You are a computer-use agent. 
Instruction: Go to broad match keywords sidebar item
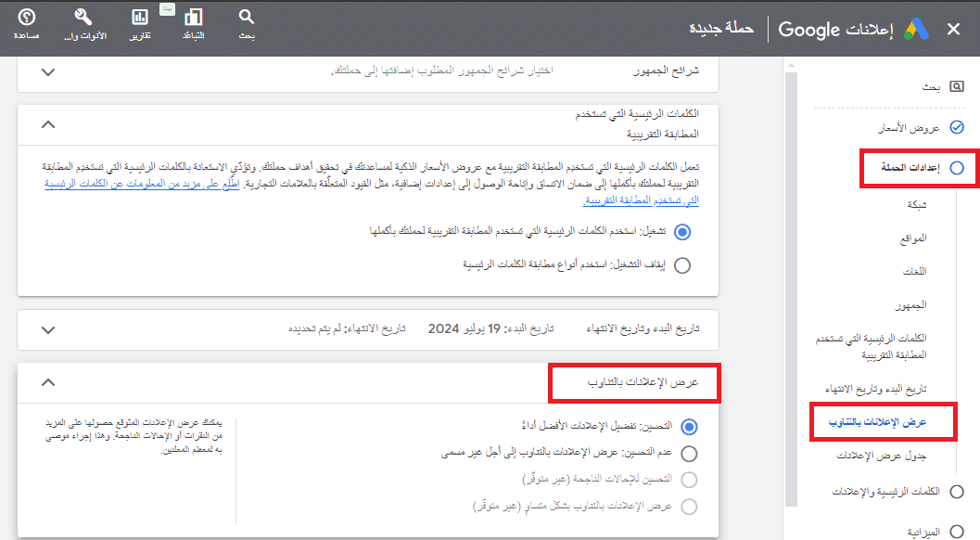tap(871, 347)
